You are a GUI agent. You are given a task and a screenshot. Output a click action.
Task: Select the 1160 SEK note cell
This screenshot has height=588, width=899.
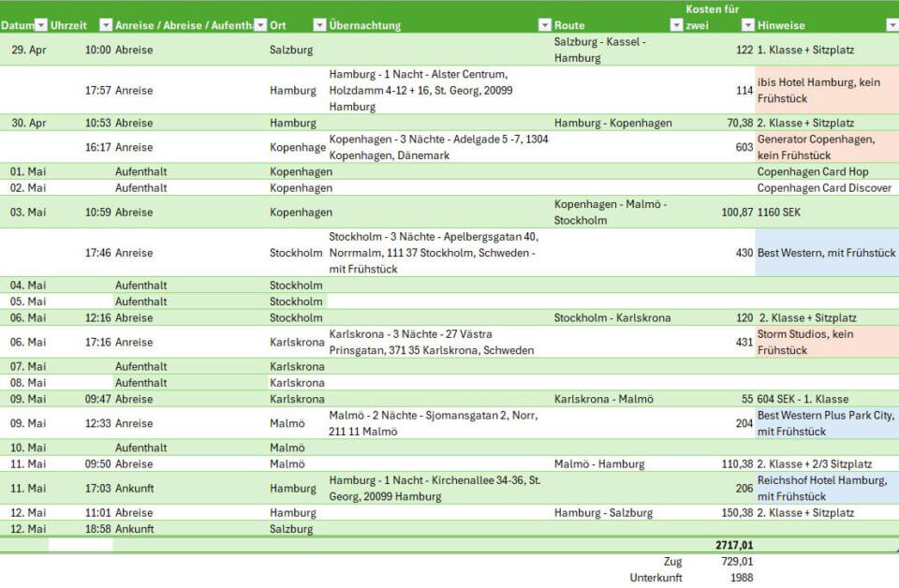click(827, 212)
